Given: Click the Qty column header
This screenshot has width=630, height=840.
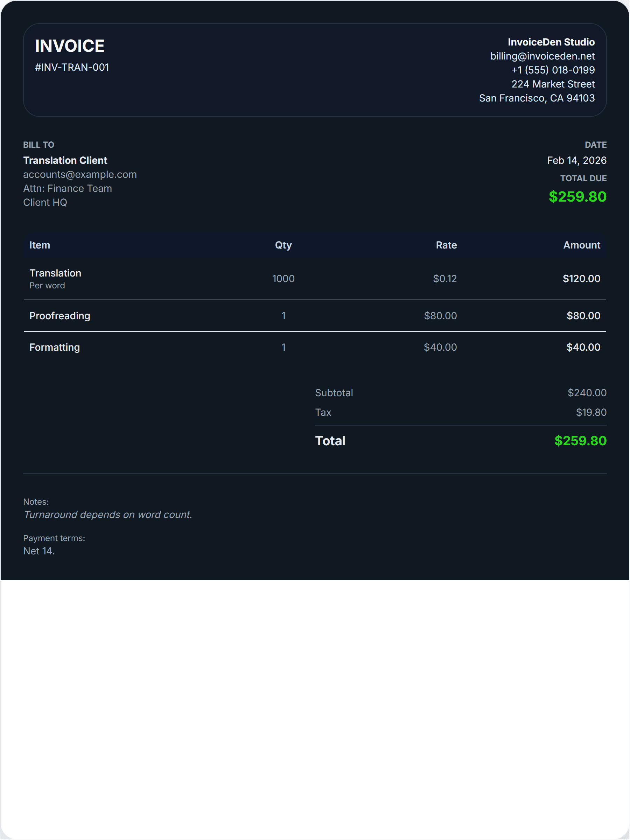Looking at the screenshot, I should [283, 245].
